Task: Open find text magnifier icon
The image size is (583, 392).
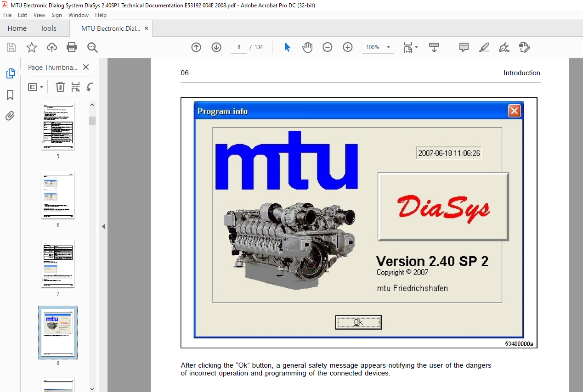Action: (x=92, y=47)
